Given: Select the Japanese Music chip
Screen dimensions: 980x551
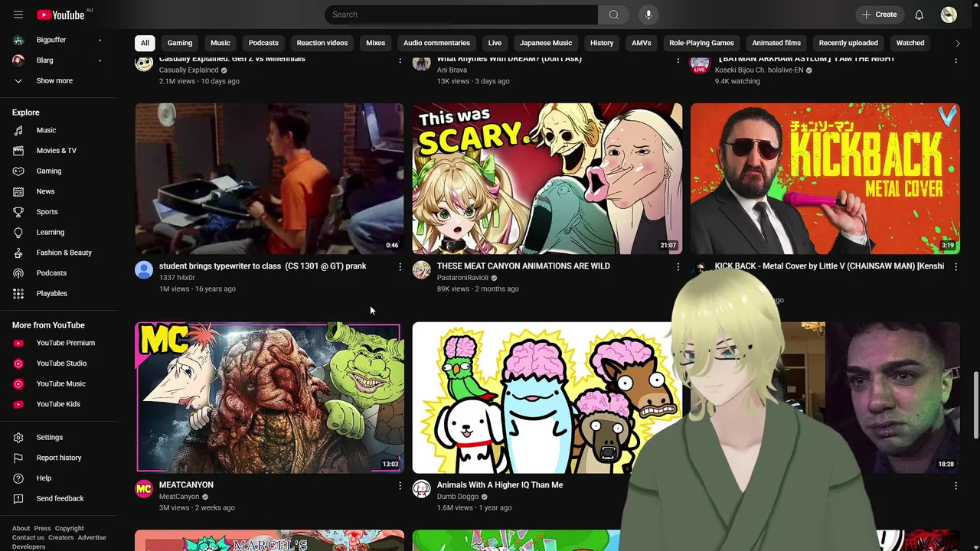Looking at the screenshot, I should coord(546,43).
